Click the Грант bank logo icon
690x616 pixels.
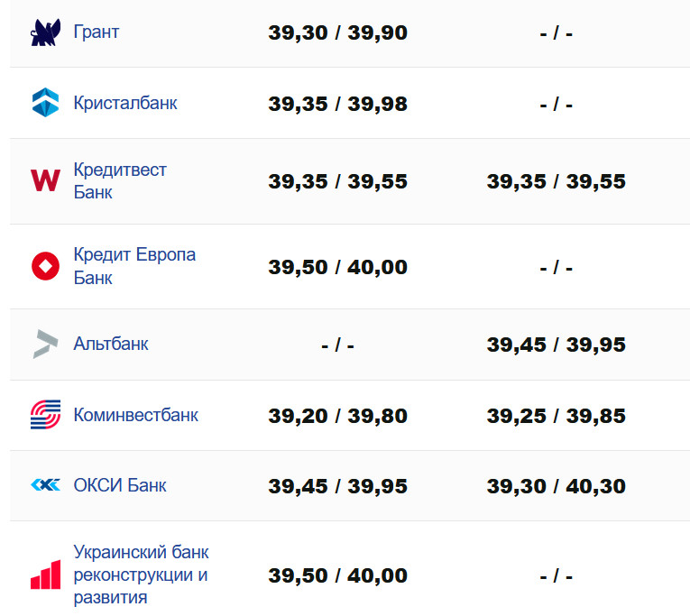tap(45, 32)
